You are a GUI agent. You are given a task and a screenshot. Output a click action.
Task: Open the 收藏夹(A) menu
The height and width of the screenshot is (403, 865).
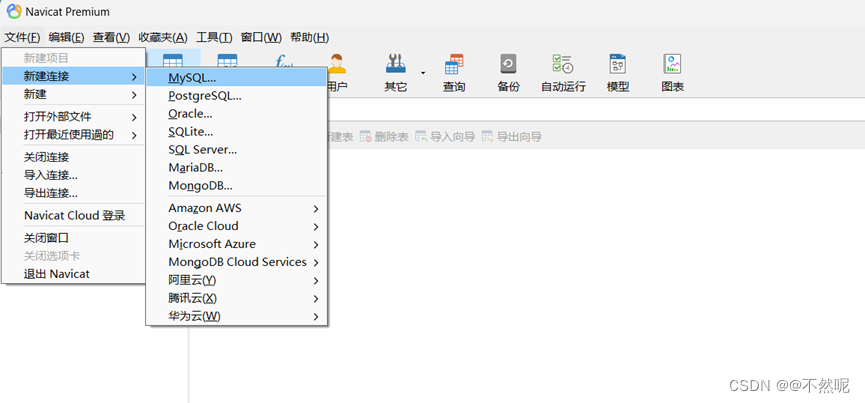coord(163,37)
